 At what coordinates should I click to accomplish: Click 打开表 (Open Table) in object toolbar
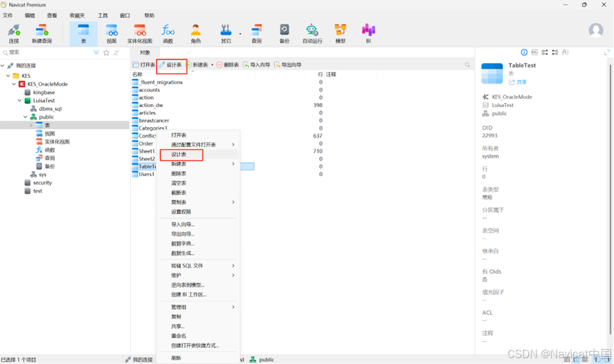[144, 65]
